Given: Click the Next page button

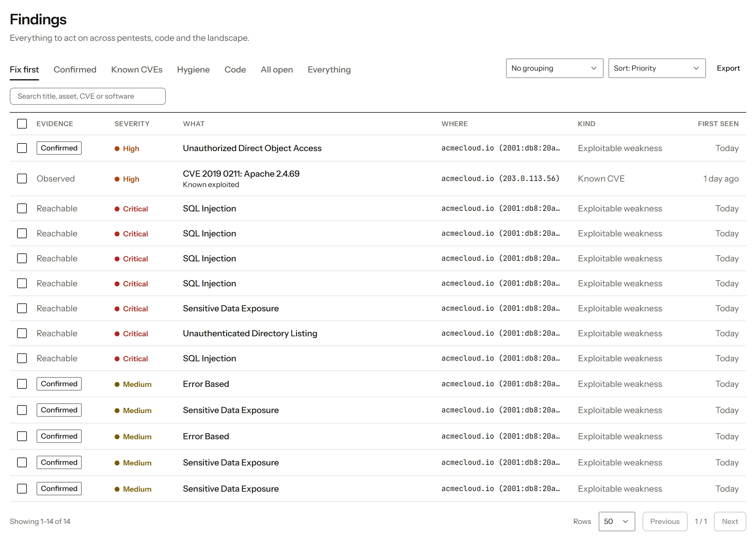Looking at the screenshot, I should point(730,521).
